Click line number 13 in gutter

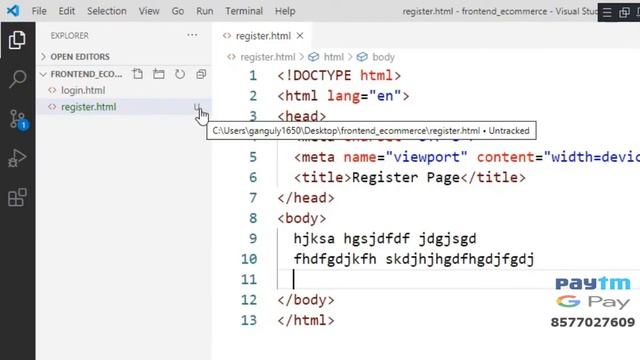pos(249,320)
